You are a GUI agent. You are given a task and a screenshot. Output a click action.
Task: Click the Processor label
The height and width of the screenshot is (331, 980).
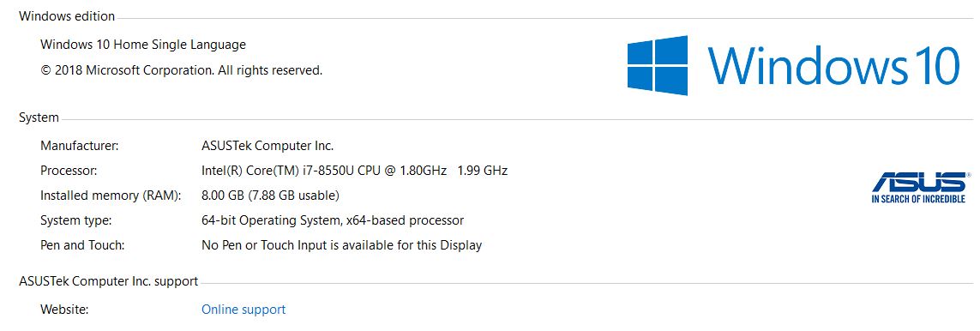click(x=69, y=171)
